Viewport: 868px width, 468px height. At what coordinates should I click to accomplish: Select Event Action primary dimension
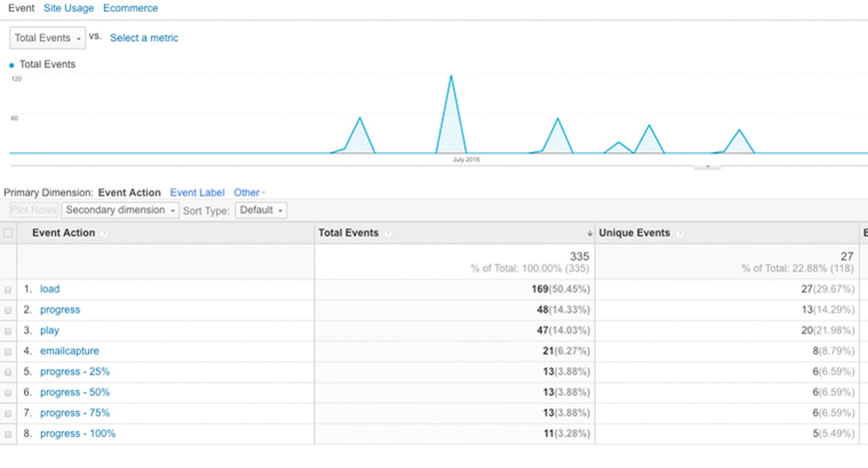pos(129,192)
